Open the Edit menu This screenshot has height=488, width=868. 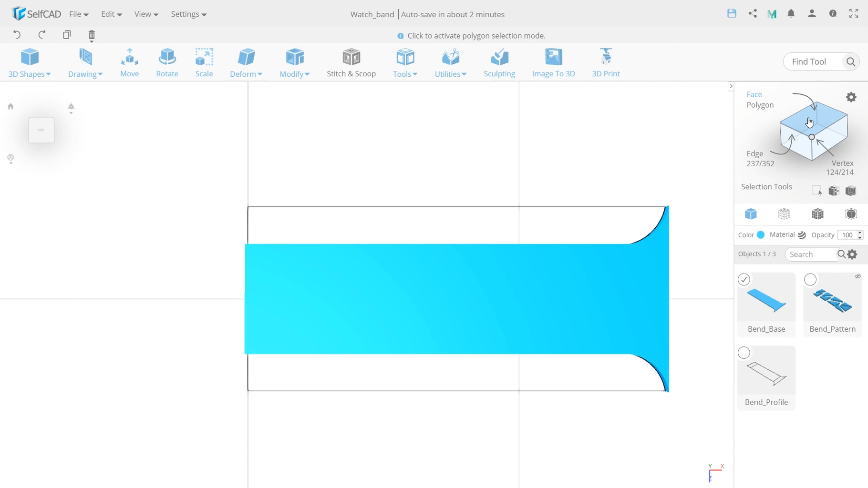(x=111, y=14)
